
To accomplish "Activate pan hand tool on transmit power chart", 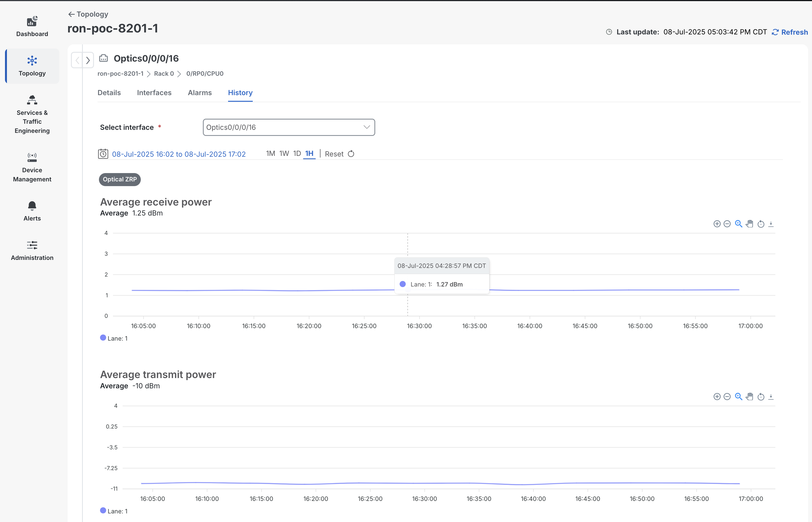I will click(x=749, y=397).
